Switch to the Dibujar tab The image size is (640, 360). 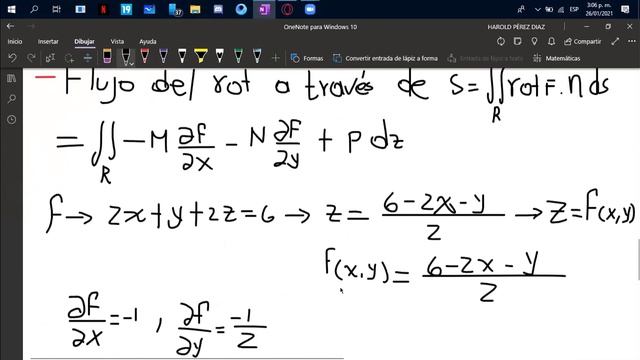click(84, 41)
